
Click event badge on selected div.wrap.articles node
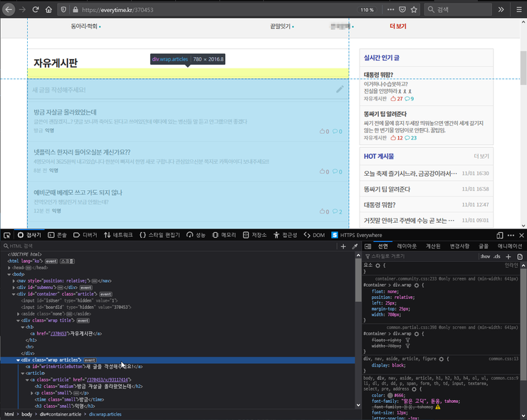coord(90,360)
